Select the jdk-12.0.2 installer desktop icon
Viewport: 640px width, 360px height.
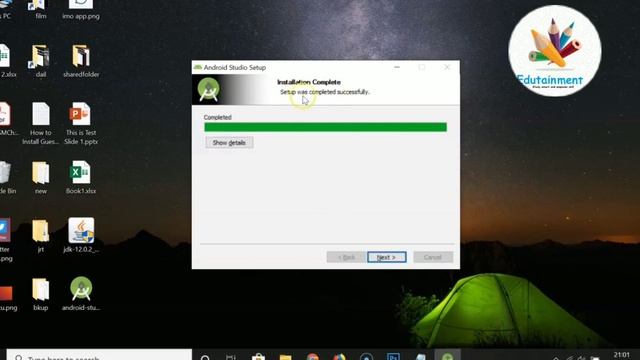coord(81,236)
